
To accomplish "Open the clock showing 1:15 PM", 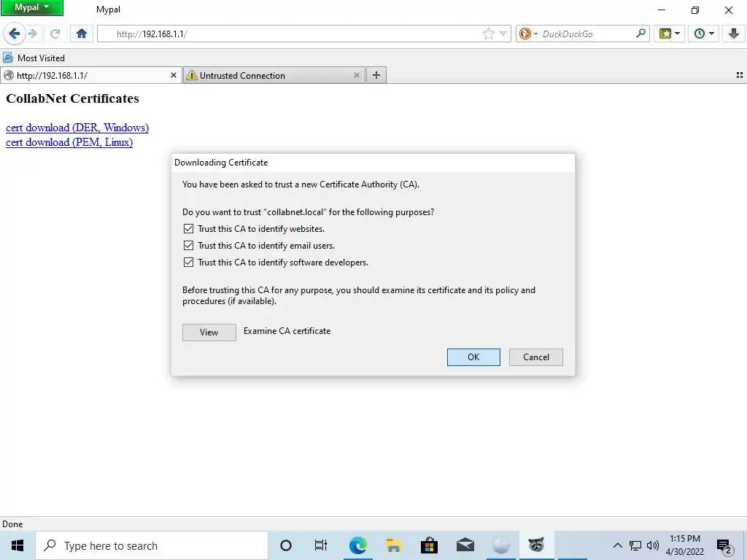I will pos(685,545).
